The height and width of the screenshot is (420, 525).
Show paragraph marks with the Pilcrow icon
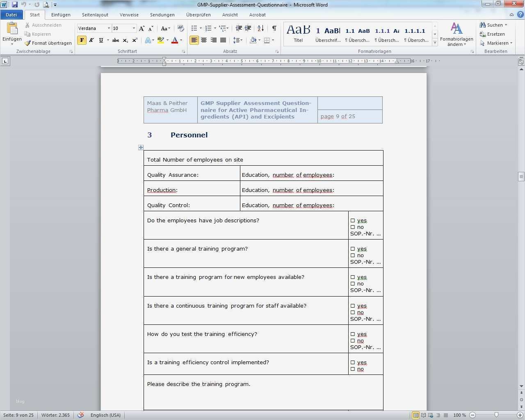tap(274, 28)
